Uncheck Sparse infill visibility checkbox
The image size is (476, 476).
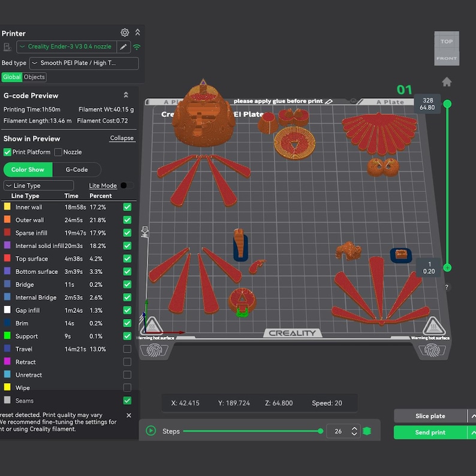coord(127,233)
